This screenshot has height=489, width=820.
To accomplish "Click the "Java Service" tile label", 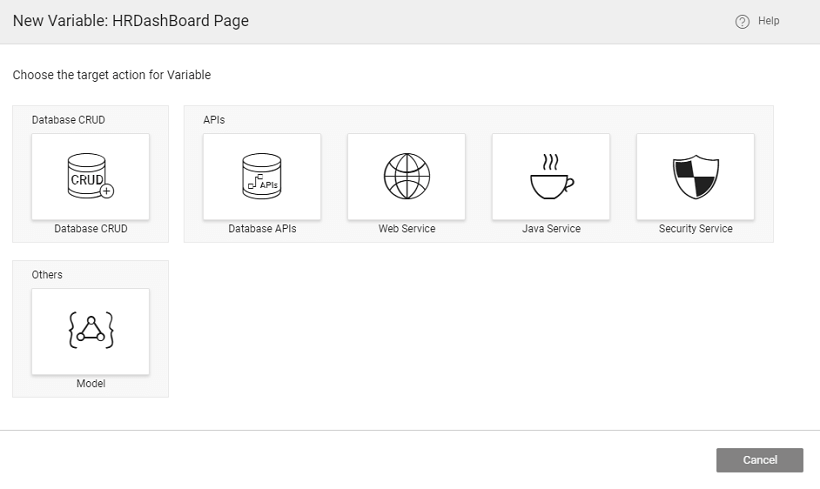I will point(551,229).
